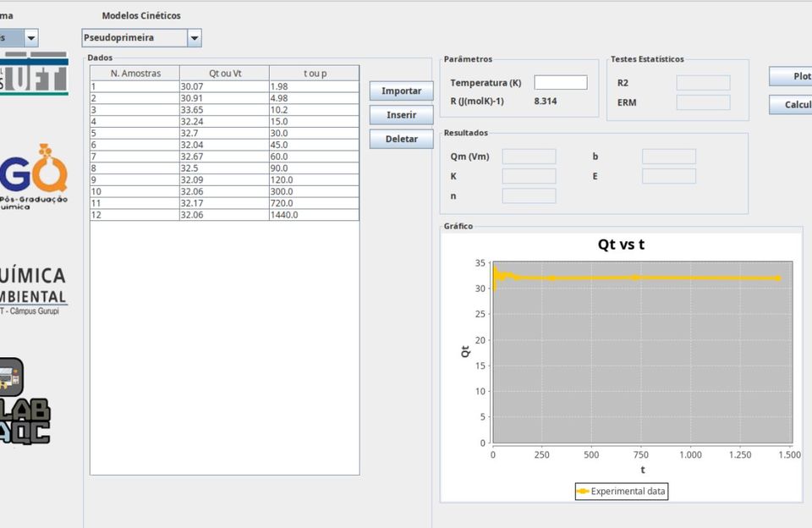Viewport: 812px width, 528px height.
Task: Open the Pseudoprimeira kinetic model dropdown
Action: (194, 38)
